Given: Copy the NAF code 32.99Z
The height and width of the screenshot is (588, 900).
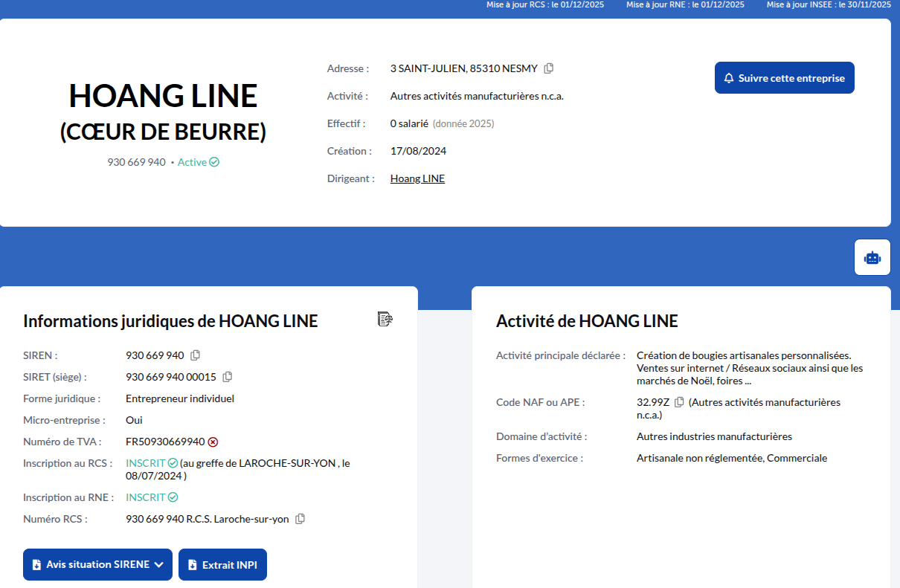Looking at the screenshot, I should (x=679, y=402).
